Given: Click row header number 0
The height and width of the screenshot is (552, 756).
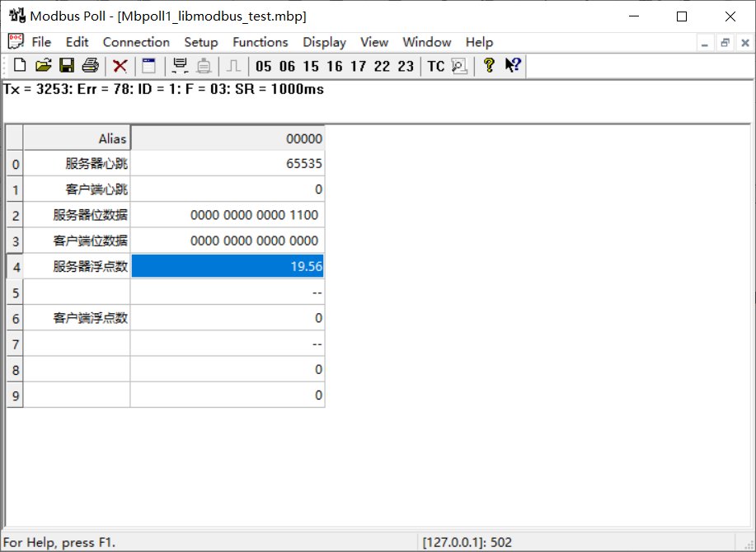Looking at the screenshot, I should pyautogui.click(x=16, y=164).
